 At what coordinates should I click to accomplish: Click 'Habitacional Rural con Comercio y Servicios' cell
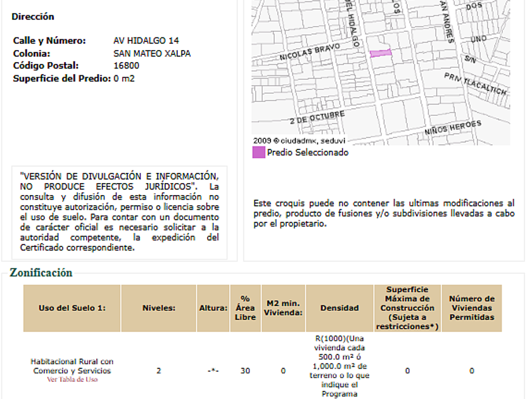[x=72, y=367]
